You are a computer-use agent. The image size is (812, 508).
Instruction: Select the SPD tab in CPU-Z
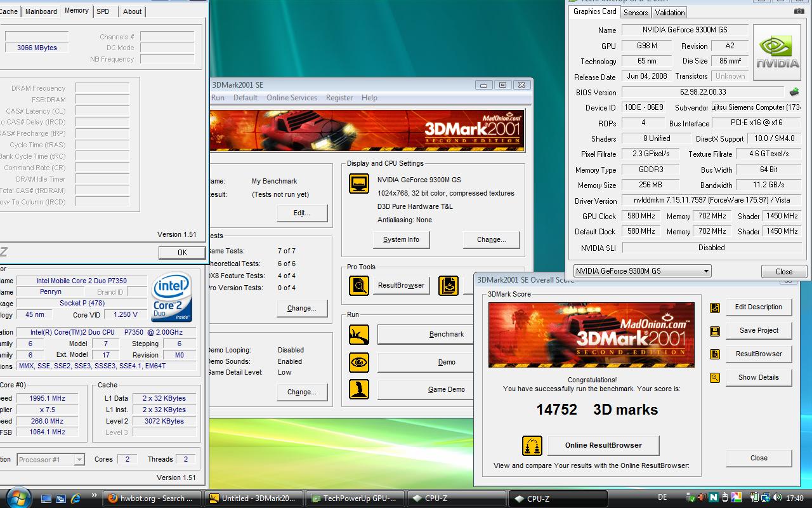(103, 11)
